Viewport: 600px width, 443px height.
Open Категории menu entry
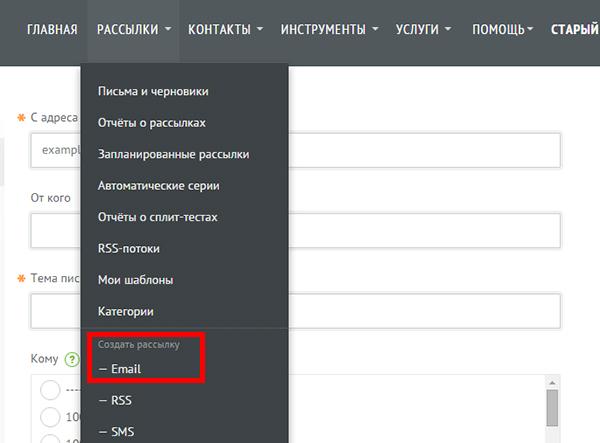[126, 311]
